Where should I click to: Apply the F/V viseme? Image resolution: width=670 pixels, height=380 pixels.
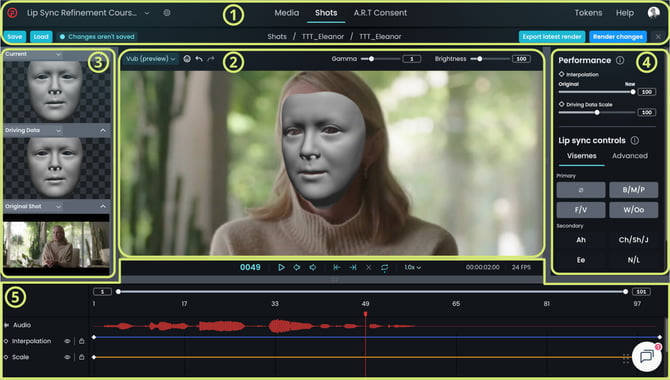click(x=581, y=210)
